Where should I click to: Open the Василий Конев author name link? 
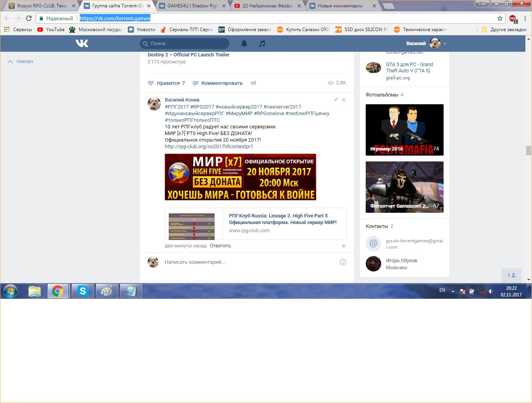(182, 100)
